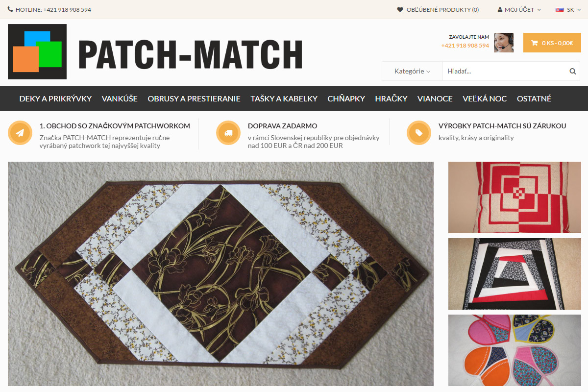Open the red square pillow thumbnail
Screen dimensions: 588x392
(514, 197)
